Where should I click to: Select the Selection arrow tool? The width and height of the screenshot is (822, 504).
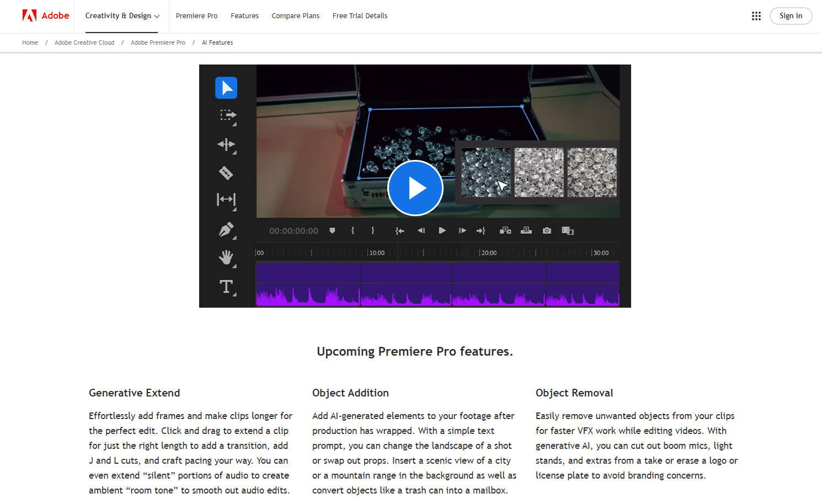click(x=226, y=88)
